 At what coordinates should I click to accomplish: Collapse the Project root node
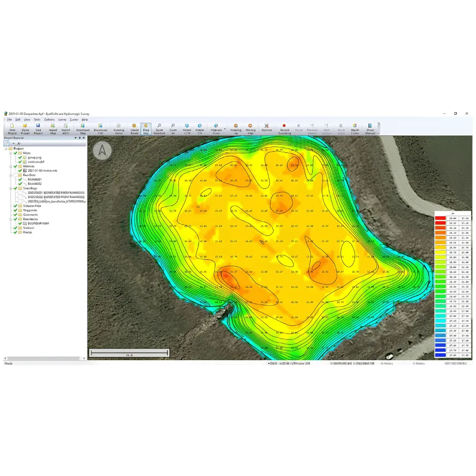[6, 149]
